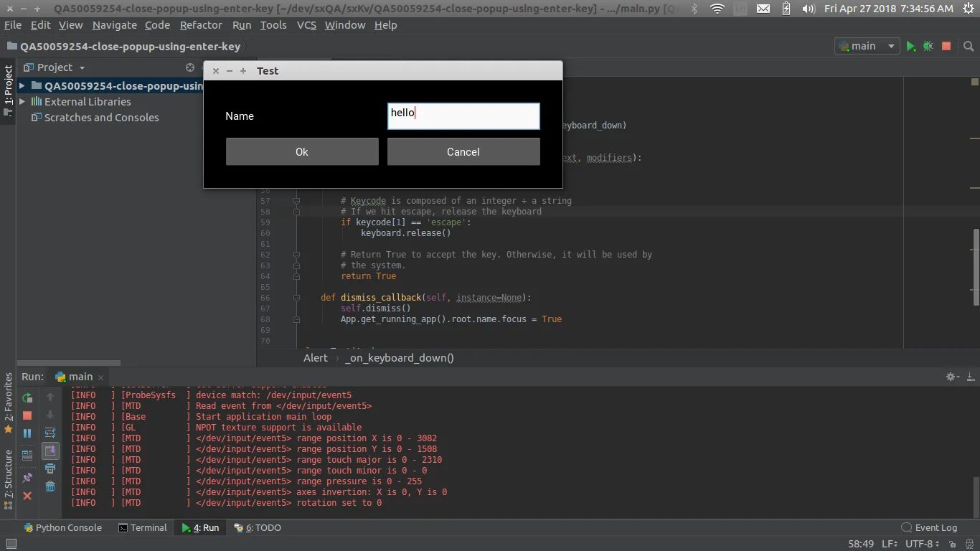Print the Run console output

(50, 468)
